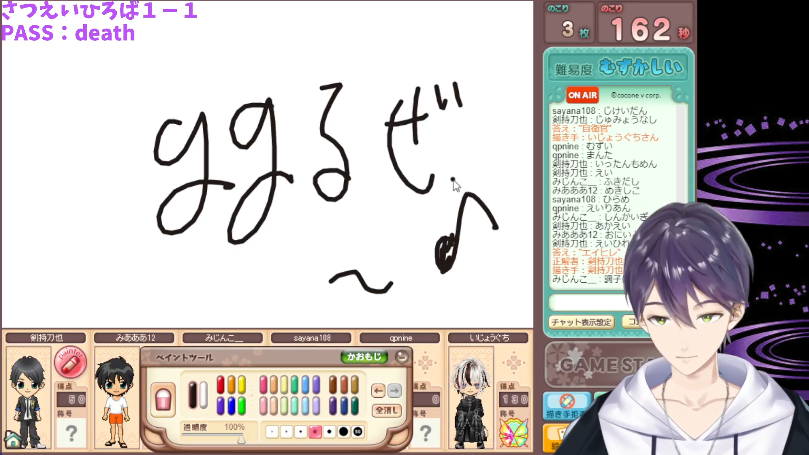Select the みじんこ__ player name tab
The image size is (809, 455).
point(223,338)
